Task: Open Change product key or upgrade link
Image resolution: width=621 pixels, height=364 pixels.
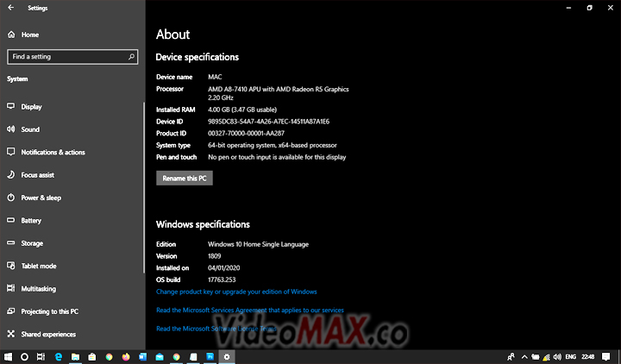Action: point(236,292)
